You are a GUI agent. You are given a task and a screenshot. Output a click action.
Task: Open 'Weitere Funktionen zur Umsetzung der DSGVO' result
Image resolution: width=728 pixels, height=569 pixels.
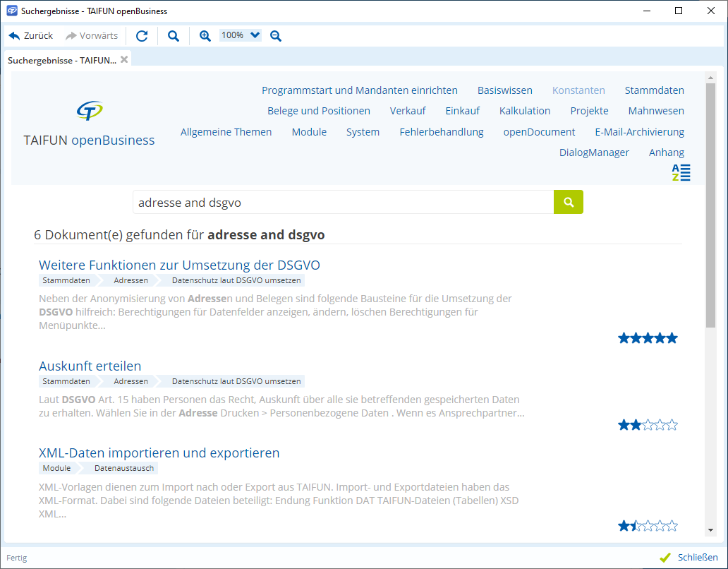click(179, 265)
